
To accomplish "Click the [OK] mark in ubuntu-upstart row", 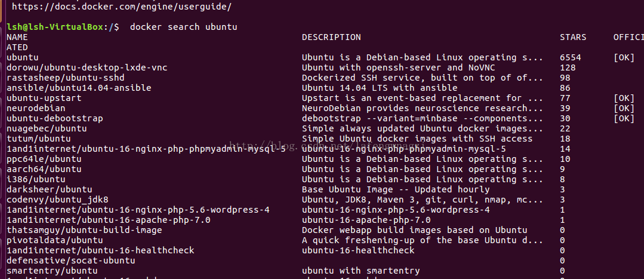I will coord(624,98).
